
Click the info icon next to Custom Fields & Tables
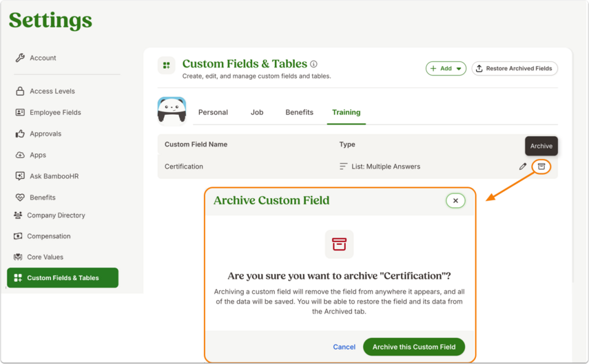(313, 64)
